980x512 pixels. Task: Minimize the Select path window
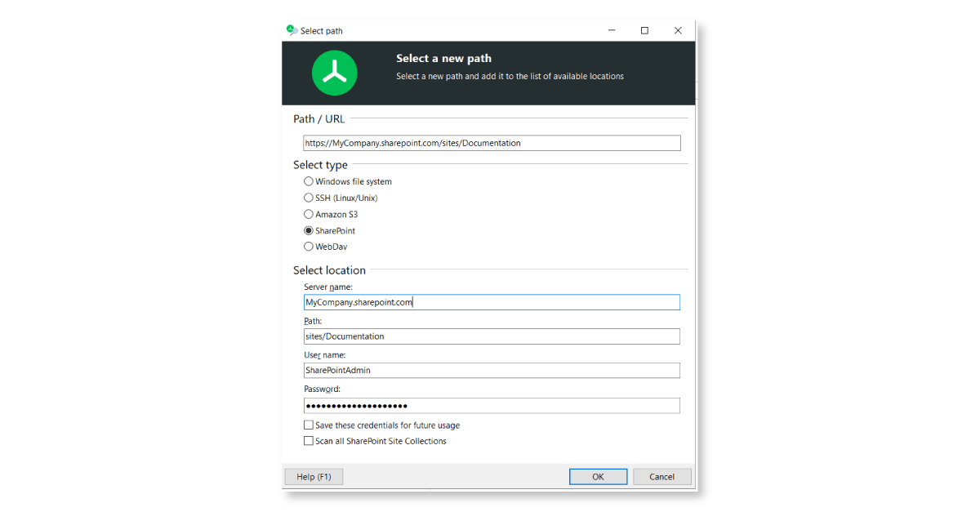coord(612,30)
